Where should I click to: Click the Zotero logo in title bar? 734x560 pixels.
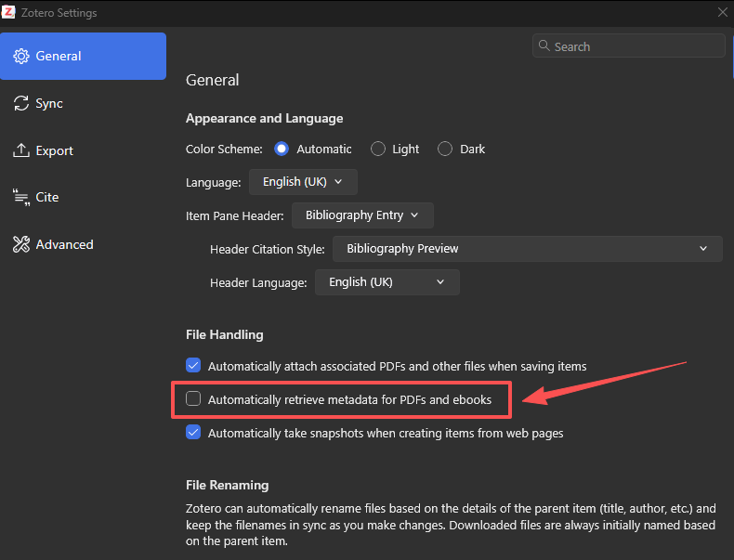[x=8, y=12]
